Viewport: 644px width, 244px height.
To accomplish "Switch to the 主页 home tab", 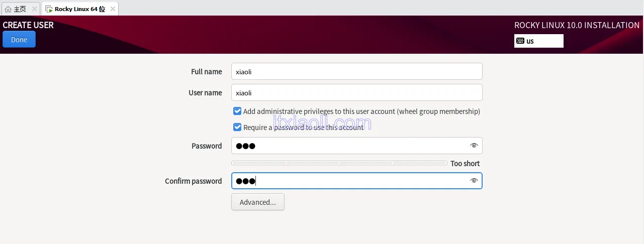I will (20, 9).
